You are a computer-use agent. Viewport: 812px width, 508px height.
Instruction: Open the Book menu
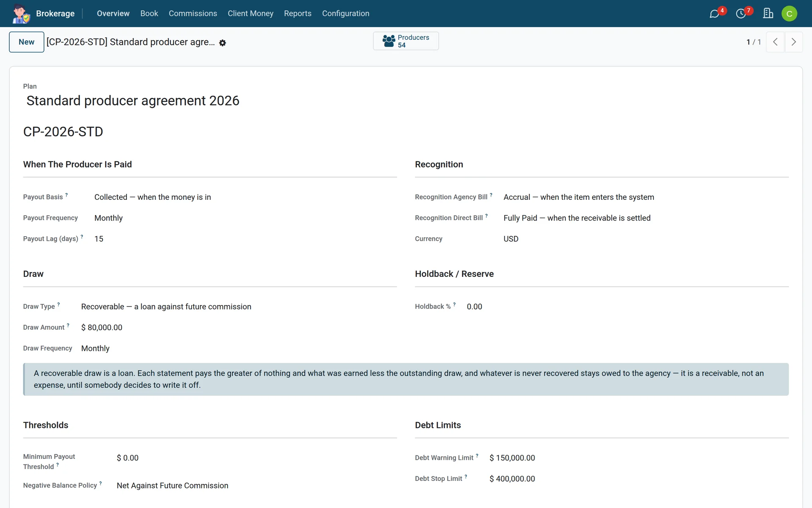149,14
